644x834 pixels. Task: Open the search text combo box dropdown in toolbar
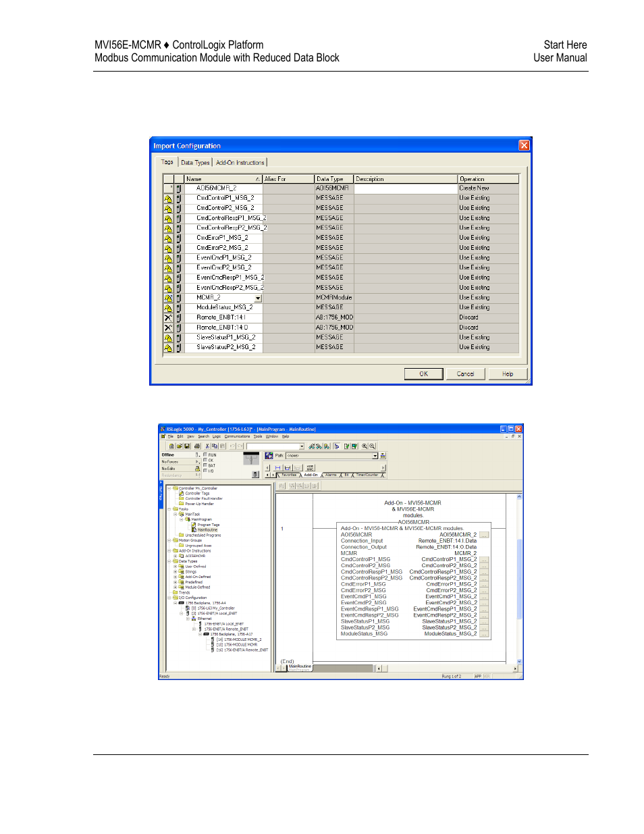302,446
